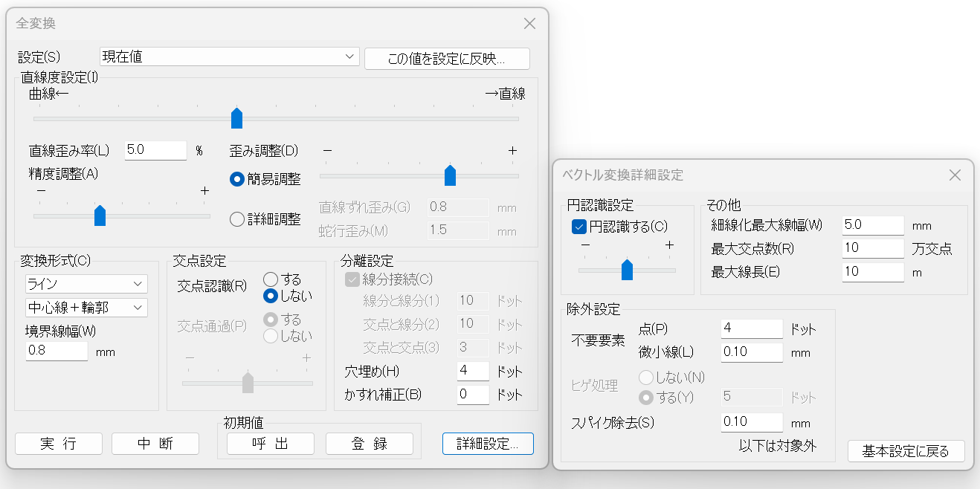Click the 直線度設定 slider handle
980x489 pixels.
coord(236,118)
